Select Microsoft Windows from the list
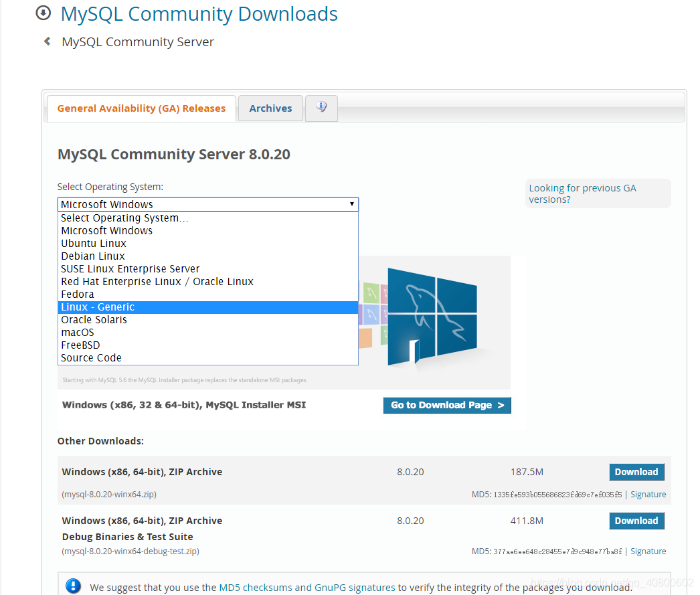Screen dimensions: 700x595 pyautogui.click(x=208, y=231)
